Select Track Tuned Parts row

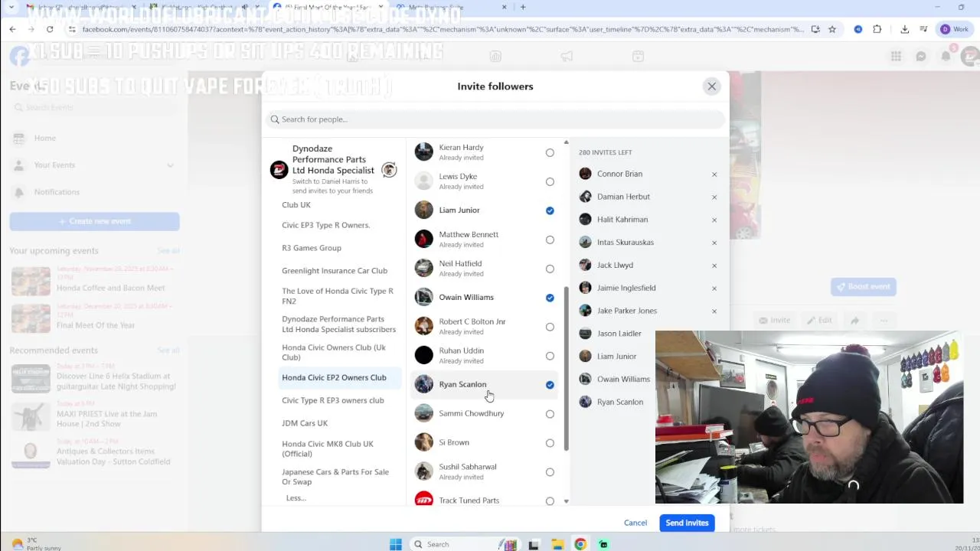tap(485, 500)
